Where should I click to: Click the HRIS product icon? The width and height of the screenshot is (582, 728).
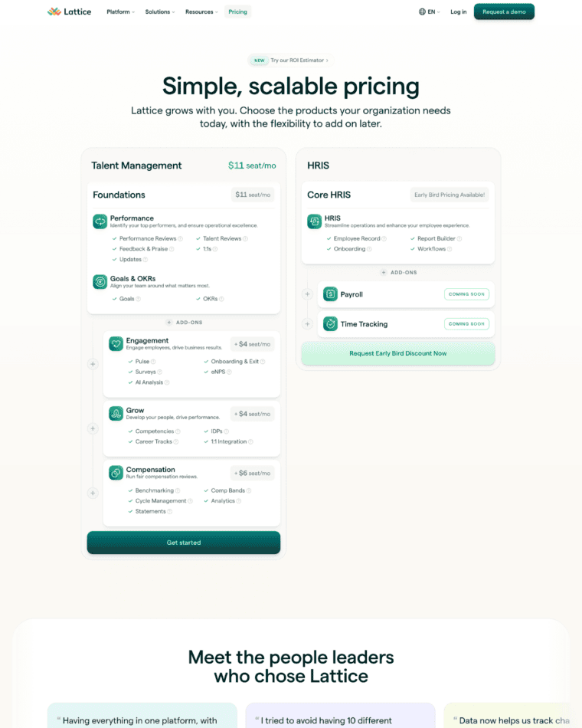(x=315, y=221)
